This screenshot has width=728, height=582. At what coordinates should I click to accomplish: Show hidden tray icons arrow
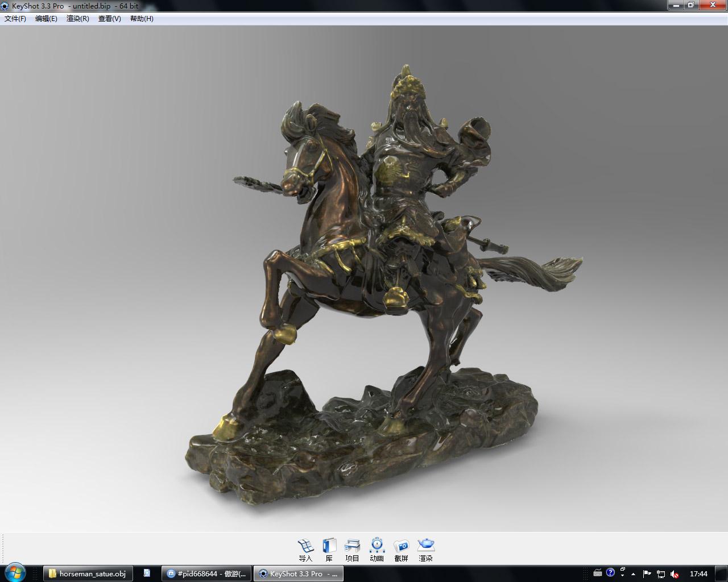(x=634, y=574)
